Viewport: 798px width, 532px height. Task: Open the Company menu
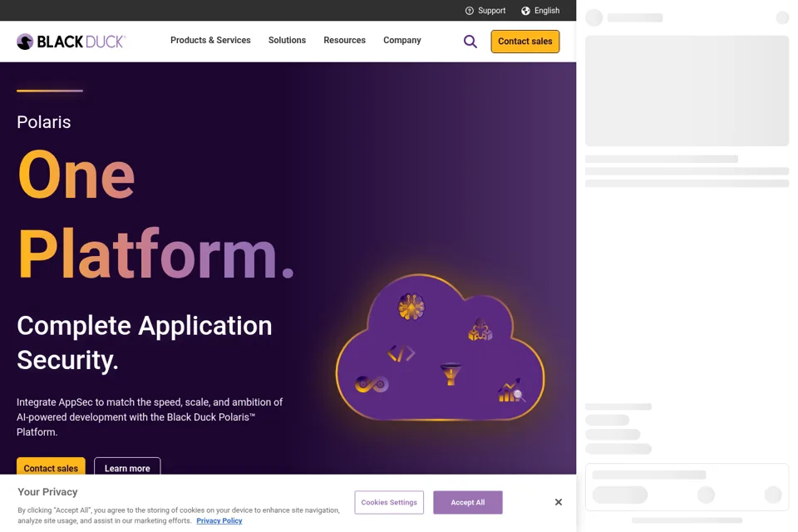(402, 40)
